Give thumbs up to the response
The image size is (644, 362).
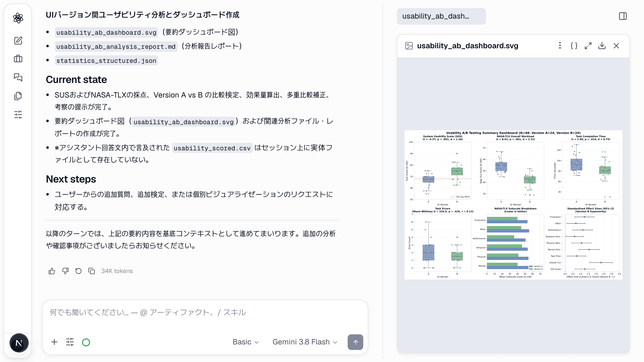click(x=52, y=271)
